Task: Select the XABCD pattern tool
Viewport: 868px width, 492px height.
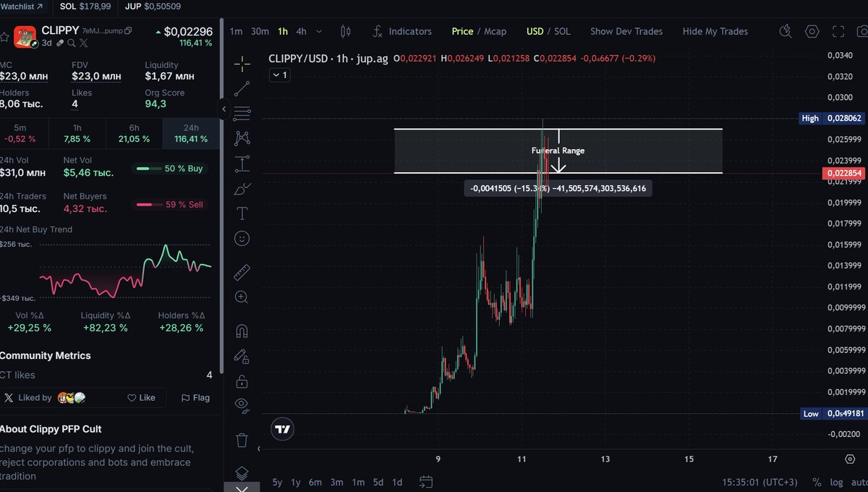Action: pos(242,137)
